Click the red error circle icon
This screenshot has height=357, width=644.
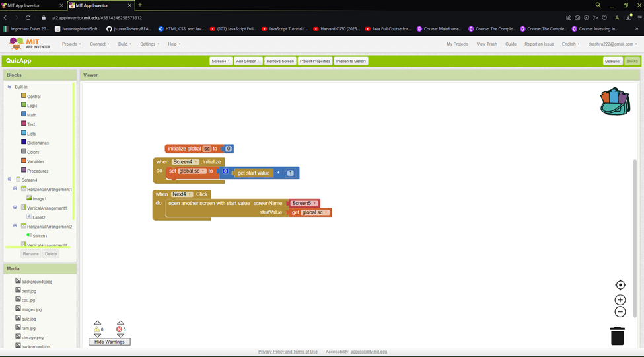click(x=119, y=329)
